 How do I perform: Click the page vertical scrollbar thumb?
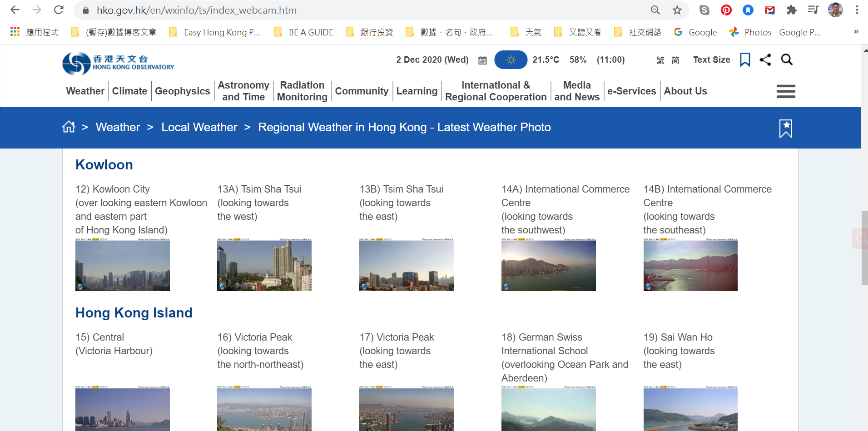(x=864, y=248)
